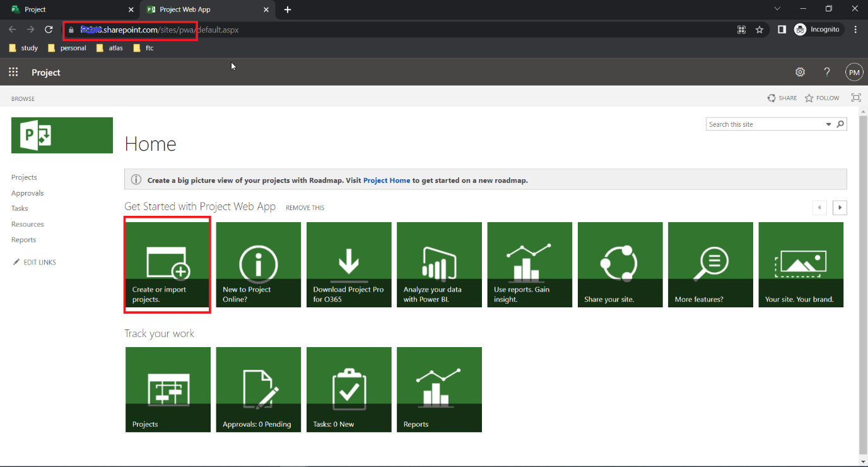Viewport: 868px width, 467px height.
Task: Open Download Project Pro for O365 tile
Action: coord(349,264)
